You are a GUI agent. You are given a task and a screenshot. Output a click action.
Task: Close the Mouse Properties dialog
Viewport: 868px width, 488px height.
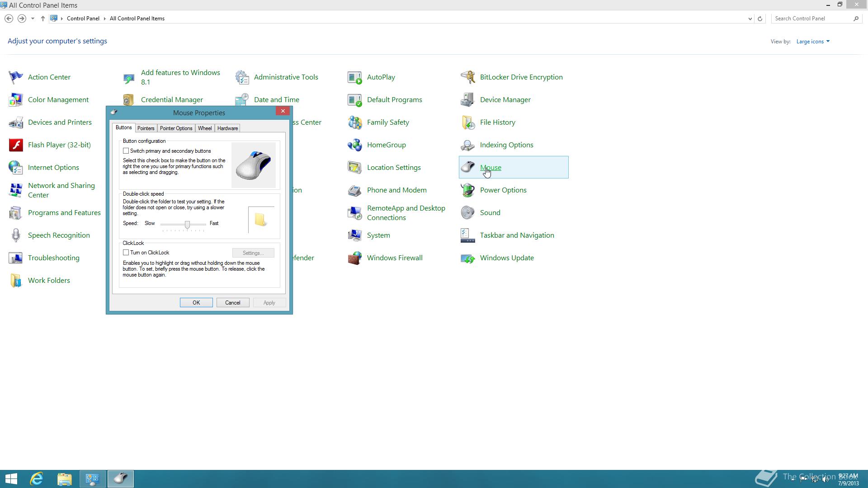click(x=283, y=111)
